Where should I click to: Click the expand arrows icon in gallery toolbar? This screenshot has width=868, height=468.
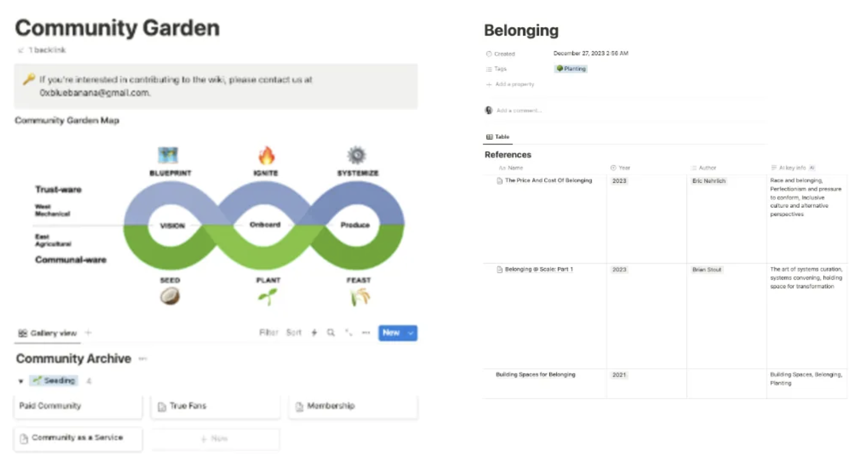tap(349, 333)
